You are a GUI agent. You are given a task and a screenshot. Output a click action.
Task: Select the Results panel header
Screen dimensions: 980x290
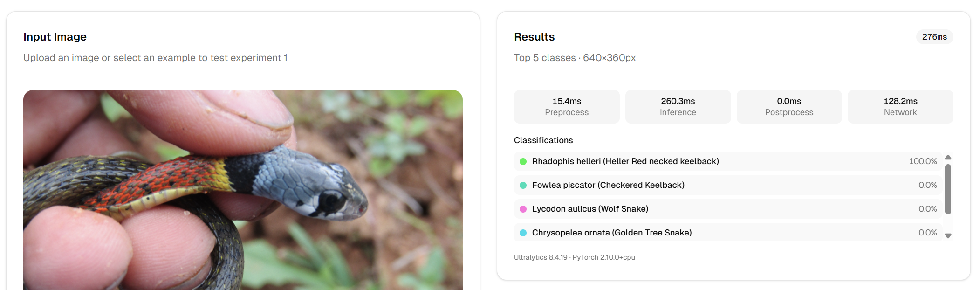[x=534, y=37]
